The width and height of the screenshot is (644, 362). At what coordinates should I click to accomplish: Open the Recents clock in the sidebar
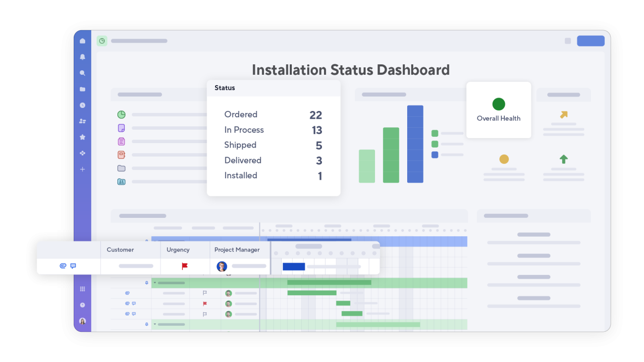(x=82, y=105)
